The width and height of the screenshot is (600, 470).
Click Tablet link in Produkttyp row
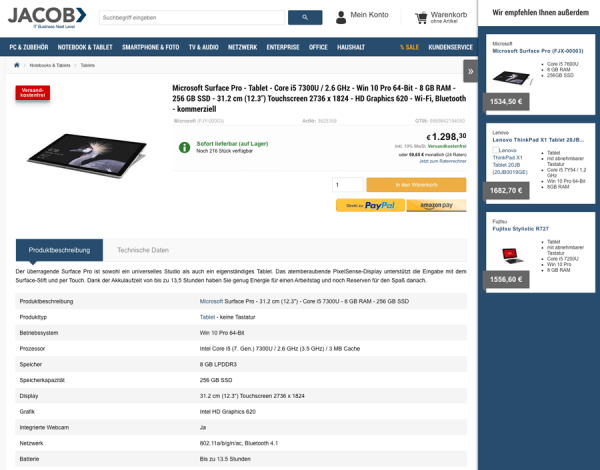tap(207, 317)
